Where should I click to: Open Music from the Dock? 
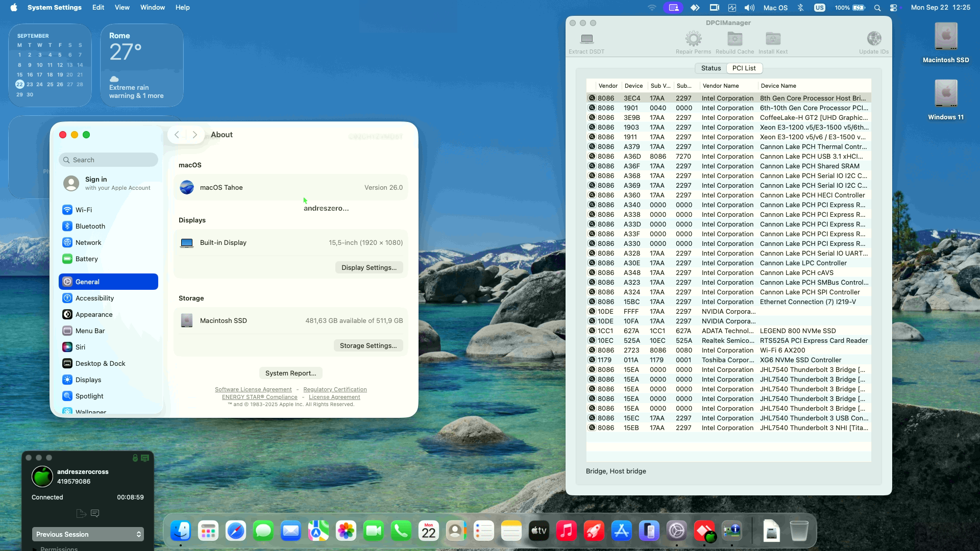click(x=567, y=531)
